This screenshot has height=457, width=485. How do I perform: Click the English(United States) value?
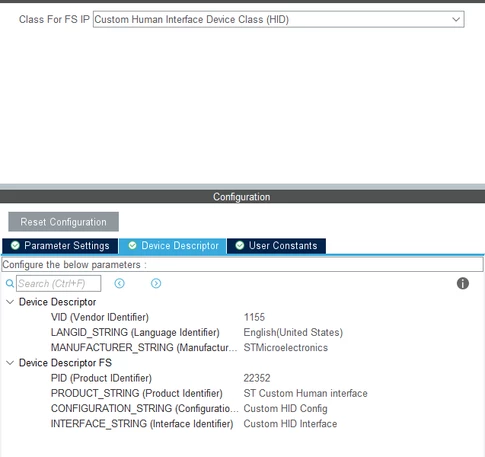point(293,332)
